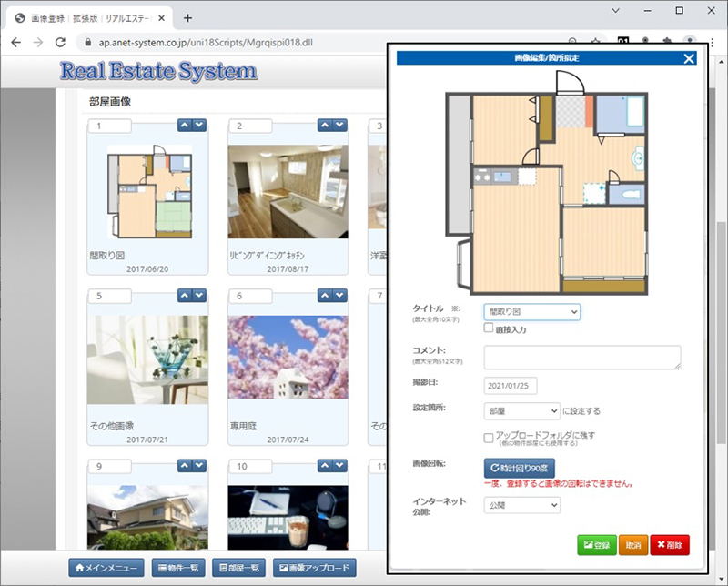This screenshot has height=586, width=728.
Task: Reload the page in the browser
Action: click(60, 42)
